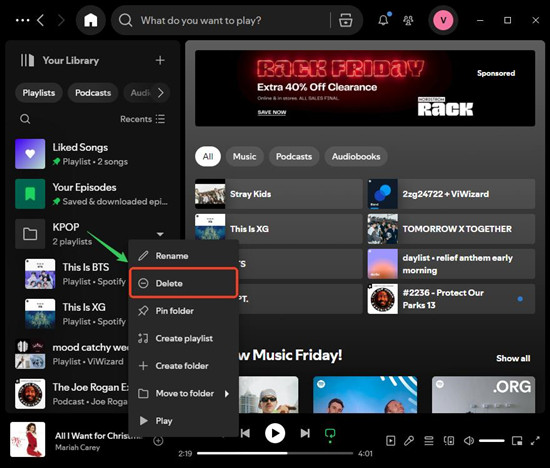Open This Is XG card on home
Viewport: 550px width, 468px height.
pos(279,229)
